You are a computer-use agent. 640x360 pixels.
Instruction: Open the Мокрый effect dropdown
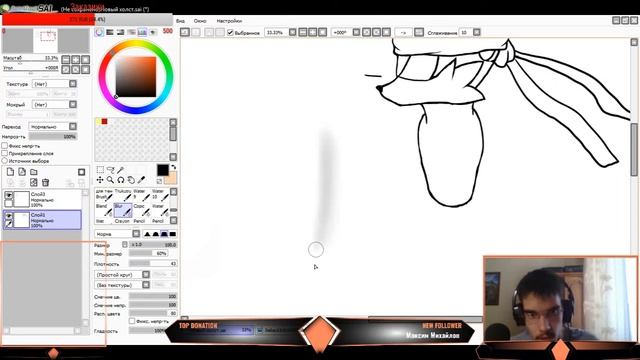pyautogui.click(x=73, y=104)
